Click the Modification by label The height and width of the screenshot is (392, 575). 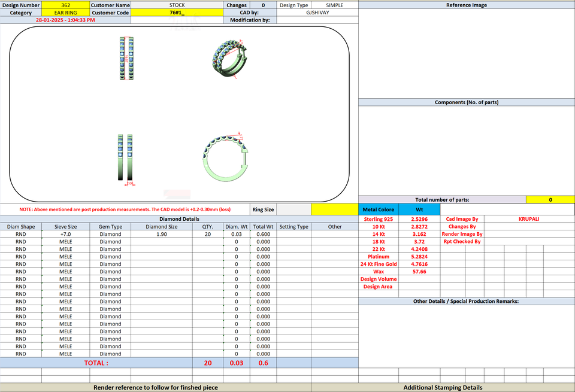pos(250,20)
